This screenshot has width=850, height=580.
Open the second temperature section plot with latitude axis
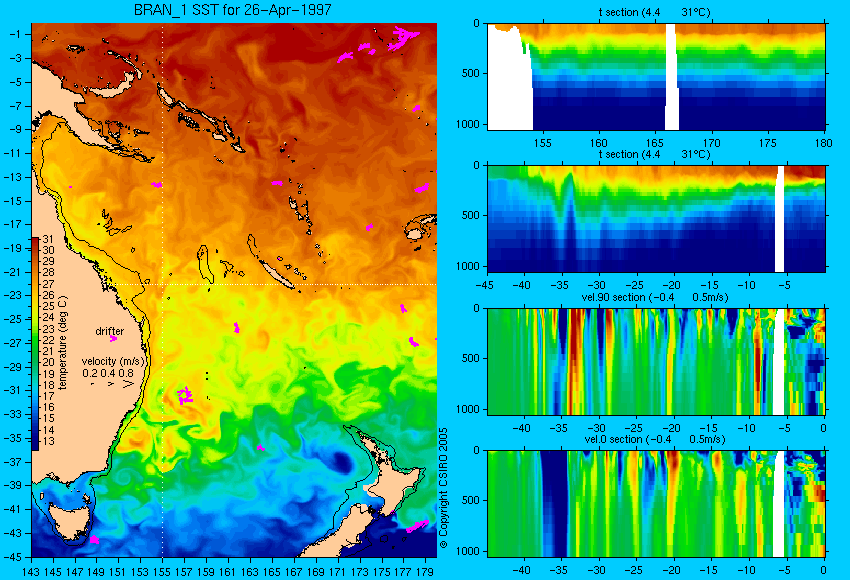point(656,218)
